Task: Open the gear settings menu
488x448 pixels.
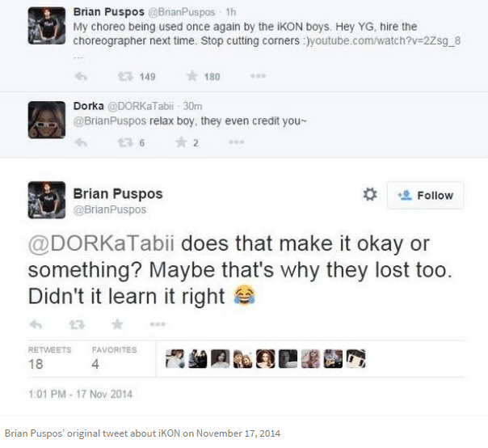Action: [x=370, y=195]
